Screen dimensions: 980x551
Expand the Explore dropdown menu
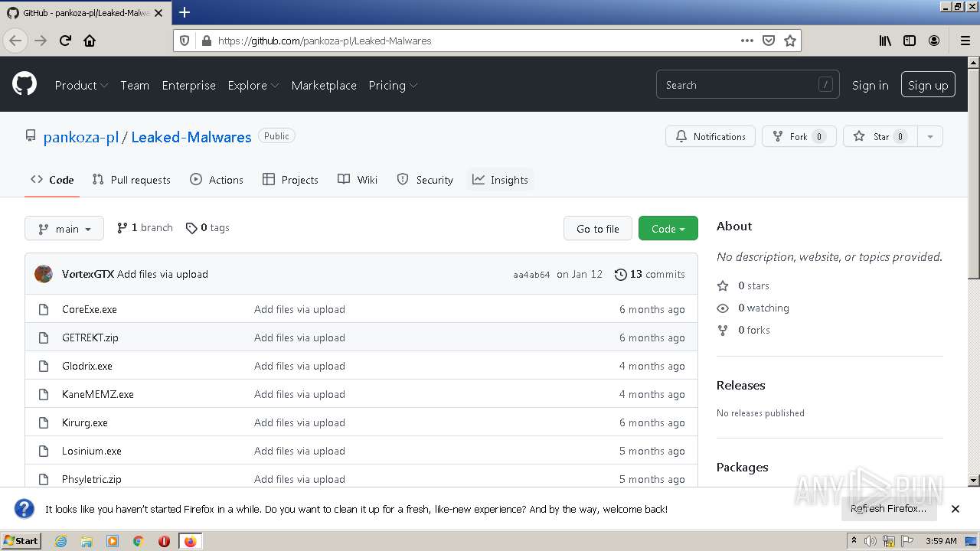tap(253, 85)
